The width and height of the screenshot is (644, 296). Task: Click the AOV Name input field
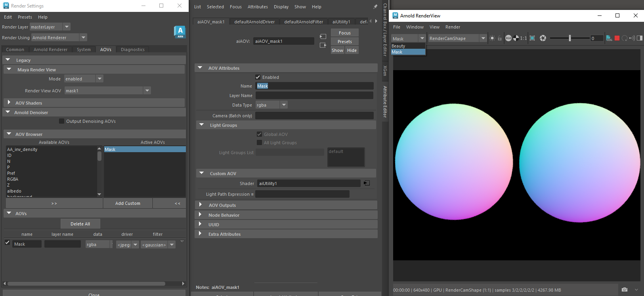pyautogui.click(x=315, y=86)
